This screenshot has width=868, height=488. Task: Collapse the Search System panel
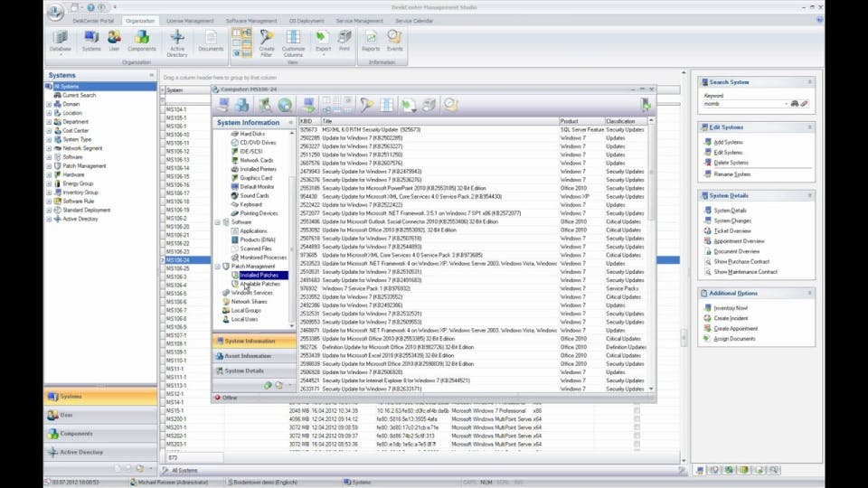point(809,82)
